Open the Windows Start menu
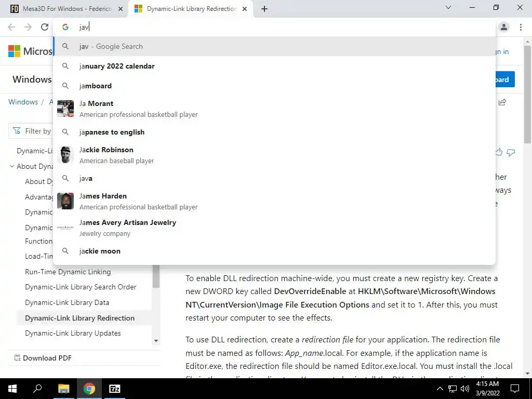Viewport: 532px width, 399px height. point(12,389)
